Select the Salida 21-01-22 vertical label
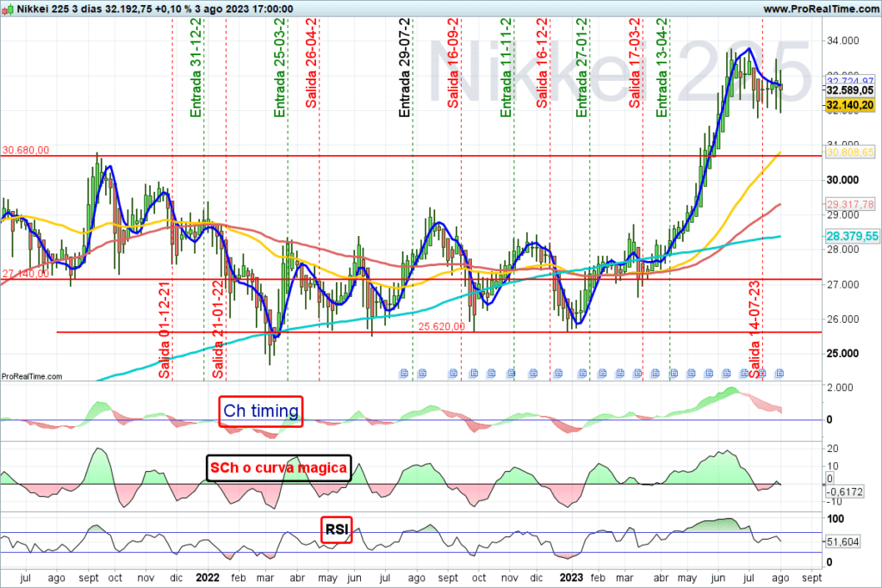882x588 pixels. (x=218, y=330)
